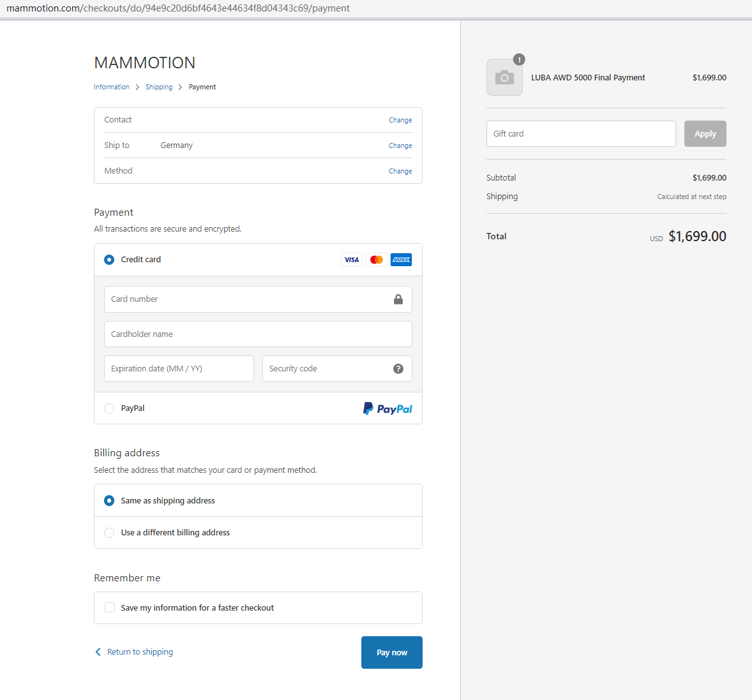Click 'Calculated at next step' shipping text
The height and width of the screenshot is (700, 752).
(x=691, y=197)
